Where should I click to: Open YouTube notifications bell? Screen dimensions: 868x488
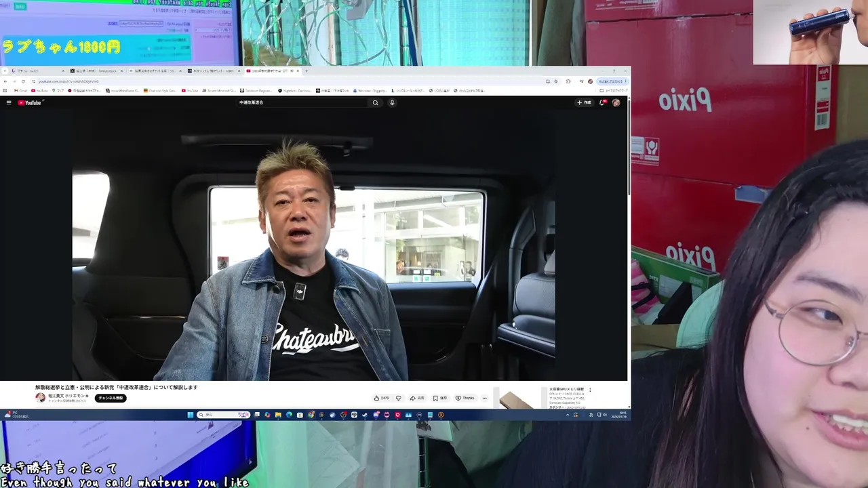pyautogui.click(x=601, y=102)
